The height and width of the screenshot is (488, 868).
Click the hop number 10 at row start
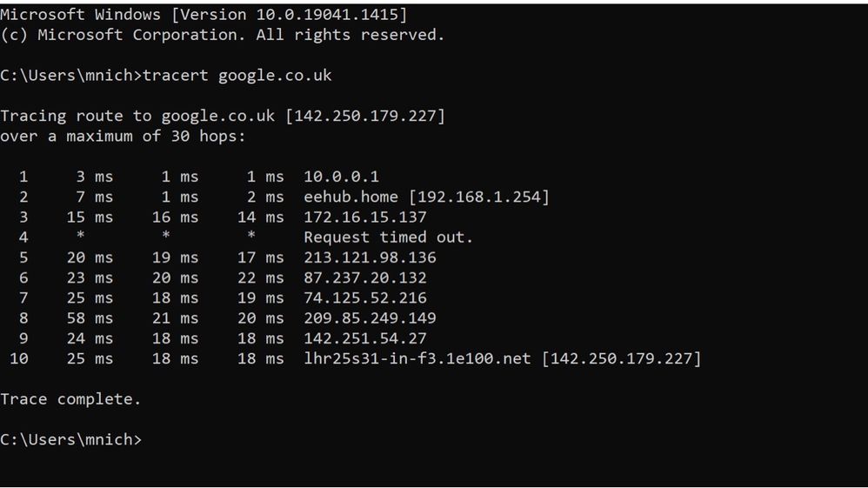pos(19,358)
